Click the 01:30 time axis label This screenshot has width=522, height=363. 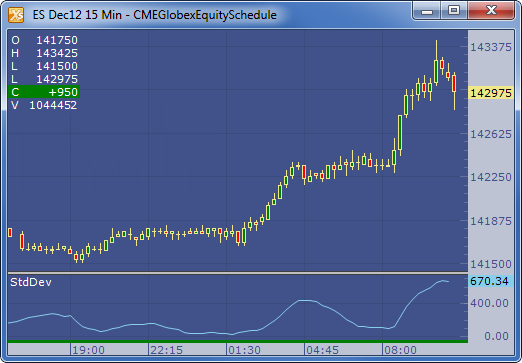pos(244,350)
